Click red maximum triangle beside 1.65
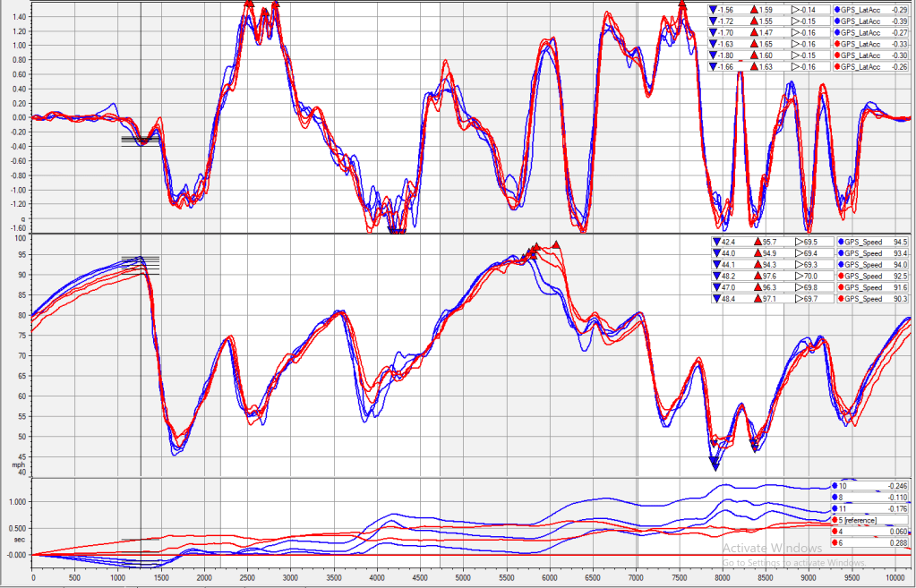The image size is (916, 588). [x=756, y=43]
